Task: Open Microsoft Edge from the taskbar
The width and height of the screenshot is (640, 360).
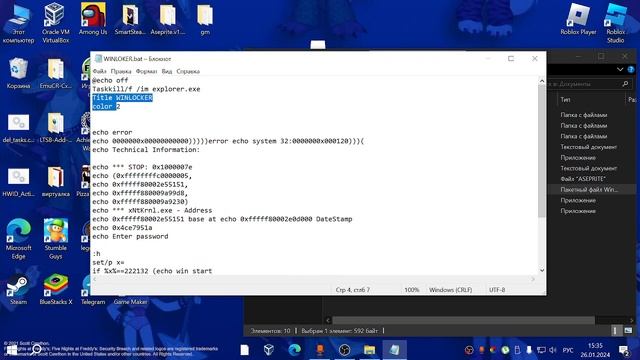Action: 294,350
